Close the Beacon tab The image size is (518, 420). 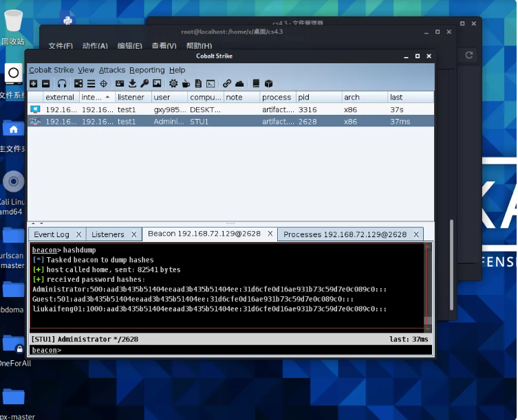coord(270,234)
